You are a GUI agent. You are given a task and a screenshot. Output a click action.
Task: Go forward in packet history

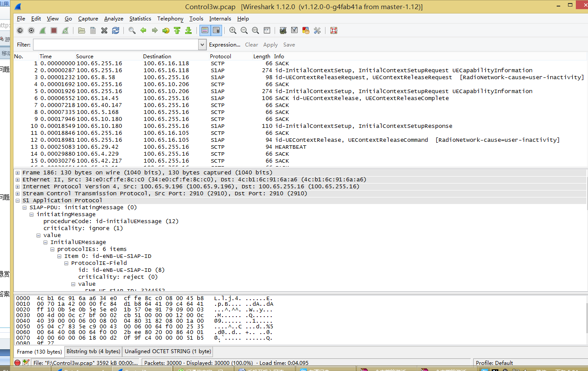(x=155, y=30)
